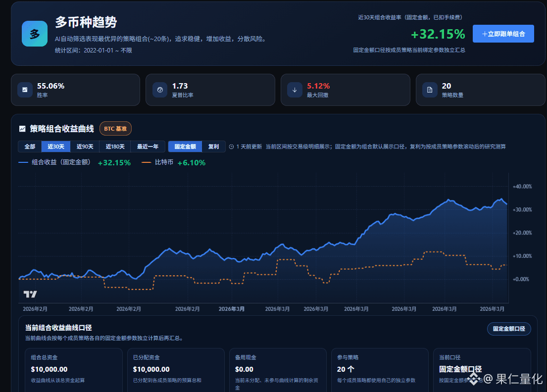Screen dimensions: 547x392
Task: Toggle the BTC 基准 benchmark badge
Action: tap(115, 129)
